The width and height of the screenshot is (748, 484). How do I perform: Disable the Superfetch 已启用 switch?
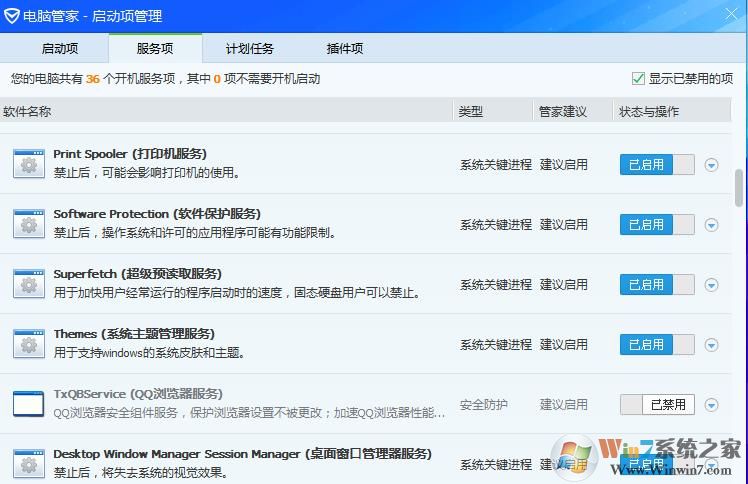point(657,285)
